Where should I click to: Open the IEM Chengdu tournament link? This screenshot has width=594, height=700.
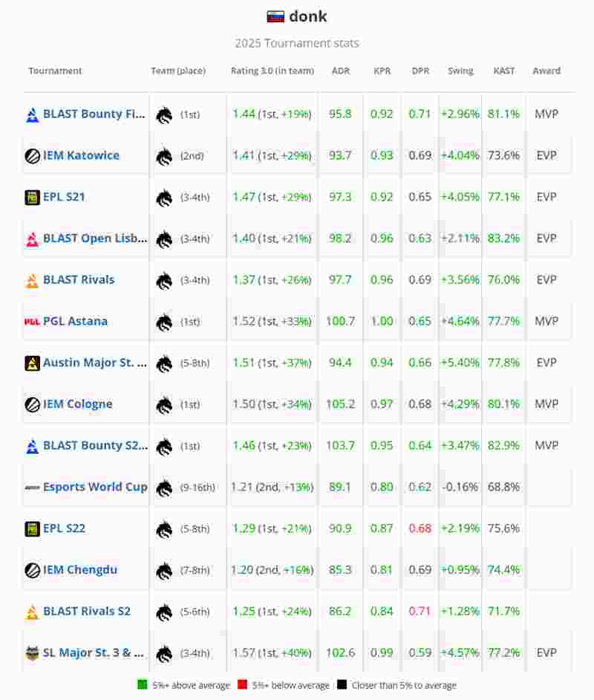point(79,570)
